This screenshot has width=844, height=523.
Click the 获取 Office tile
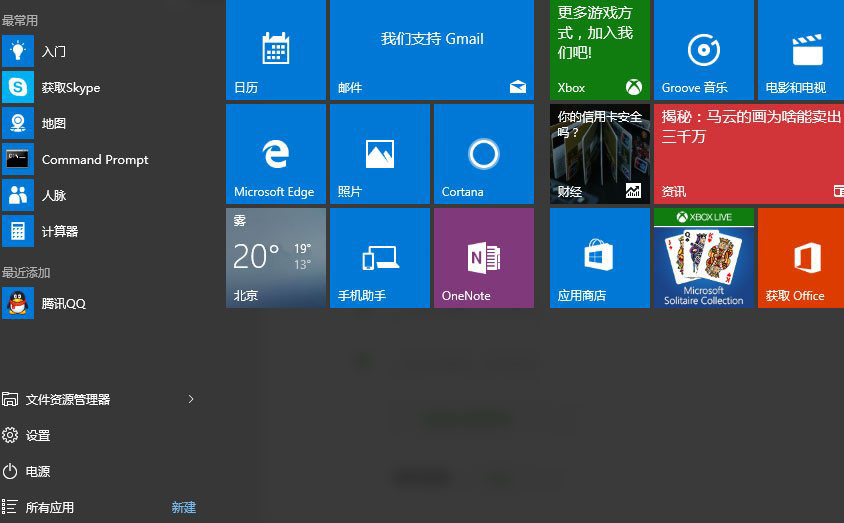[x=801, y=258]
